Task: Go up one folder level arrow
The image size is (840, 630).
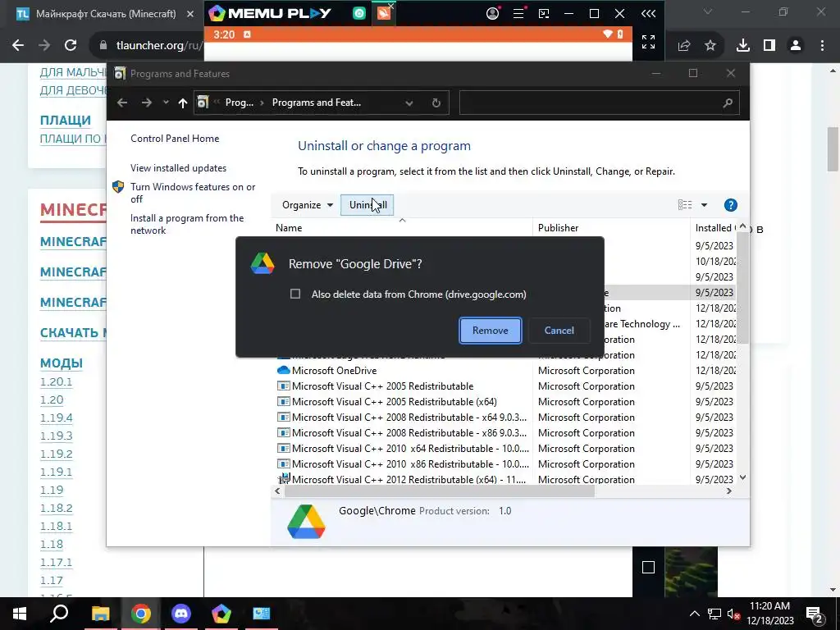Action: 183,103
